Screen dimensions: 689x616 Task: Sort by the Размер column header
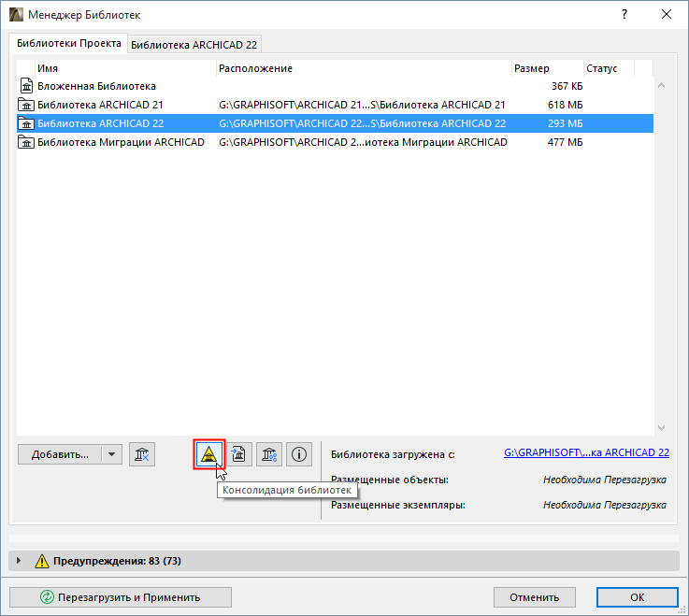pyautogui.click(x=548, y=68)
